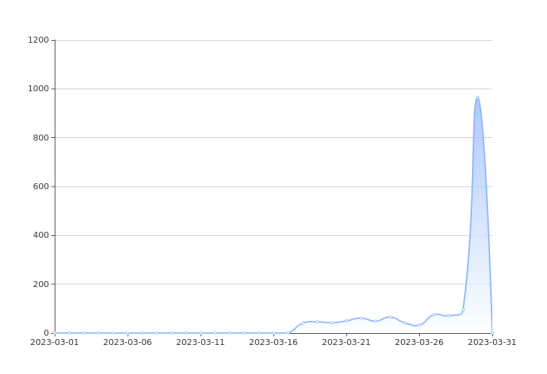
Task: Click the final data point on 2023-03-31
Action: click(x=492, y=333)
